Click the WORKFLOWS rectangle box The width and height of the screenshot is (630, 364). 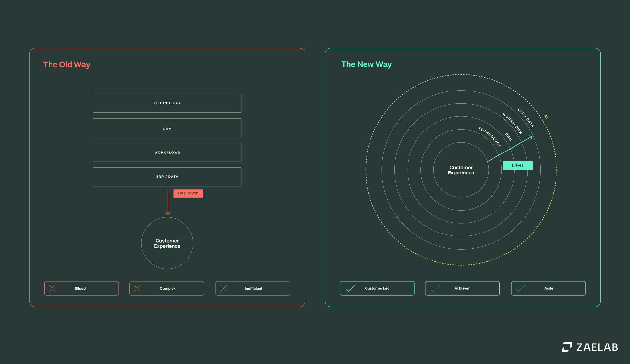[167, 152]
